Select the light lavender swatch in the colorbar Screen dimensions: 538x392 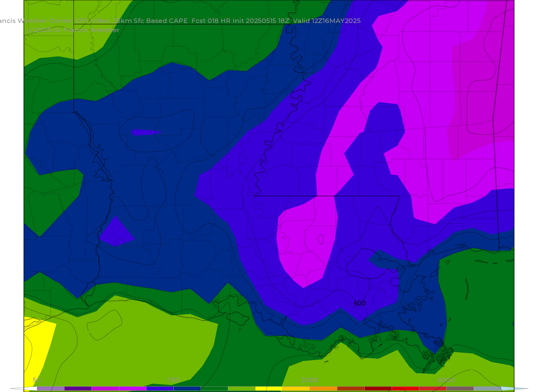[51, 389]
